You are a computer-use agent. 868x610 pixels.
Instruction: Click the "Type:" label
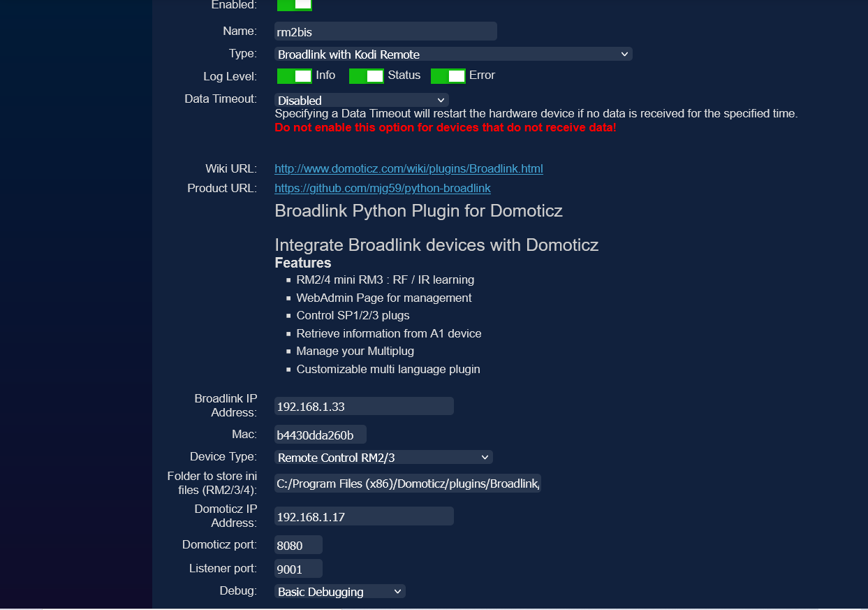(x=243, y=53)
